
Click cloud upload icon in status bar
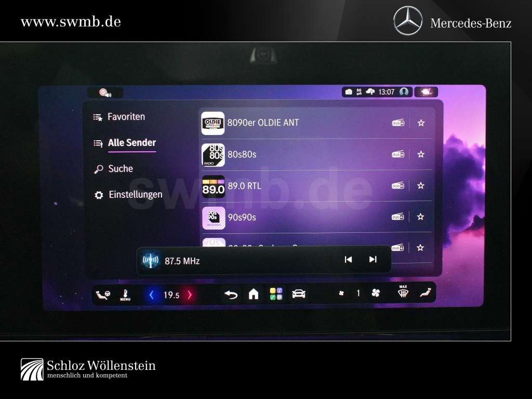pyautogui.click(x=370, y=92)
